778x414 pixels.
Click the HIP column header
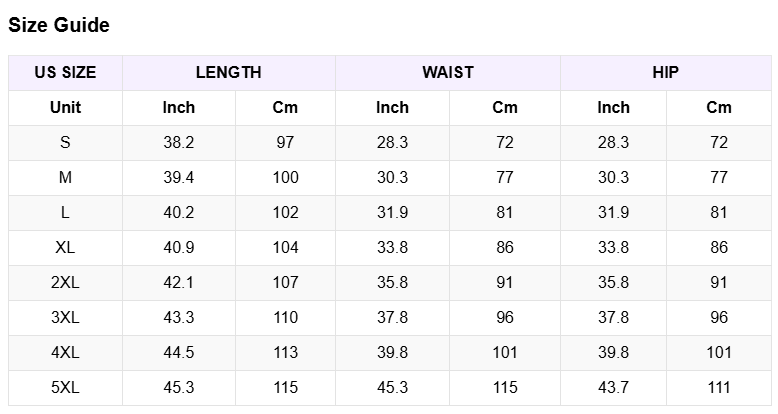(x=665, y=72)
